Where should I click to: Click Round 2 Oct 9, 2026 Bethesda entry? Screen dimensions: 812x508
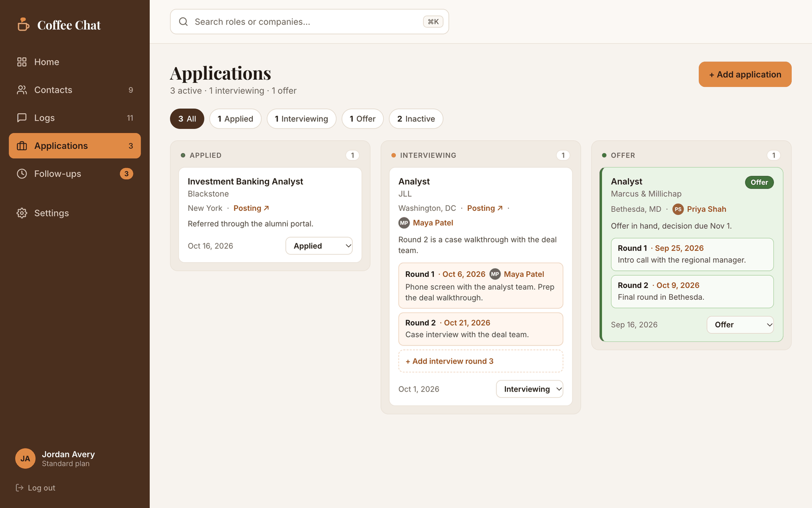point(692,292)
